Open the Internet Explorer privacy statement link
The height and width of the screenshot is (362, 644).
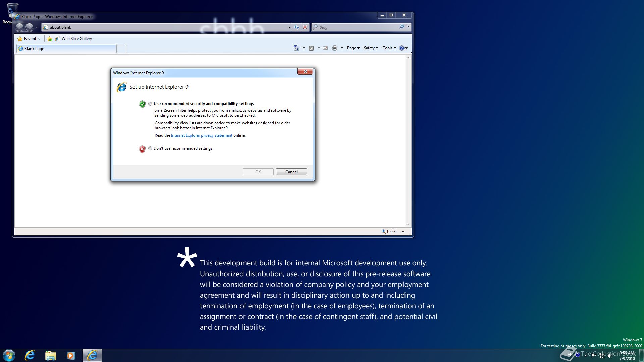[202, 135]
